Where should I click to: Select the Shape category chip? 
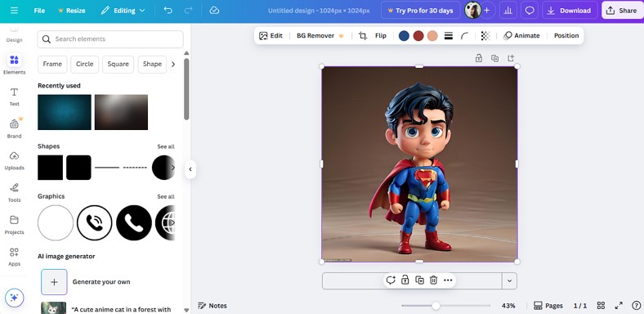tap(152, 64)
